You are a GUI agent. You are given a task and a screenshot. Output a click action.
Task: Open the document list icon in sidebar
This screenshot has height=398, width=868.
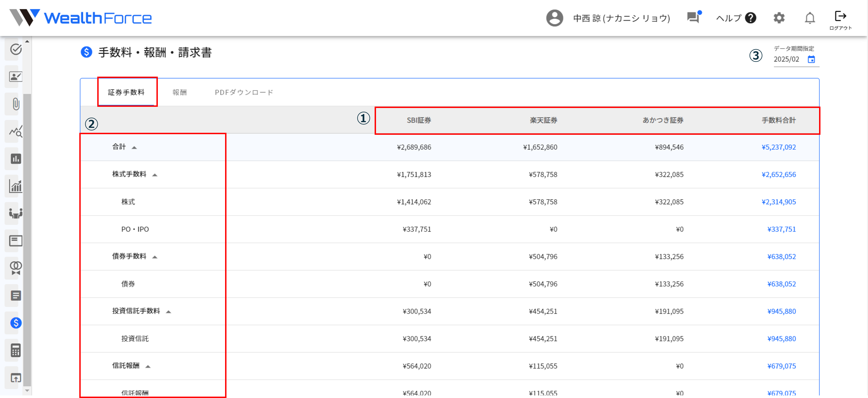pos(16,296)
